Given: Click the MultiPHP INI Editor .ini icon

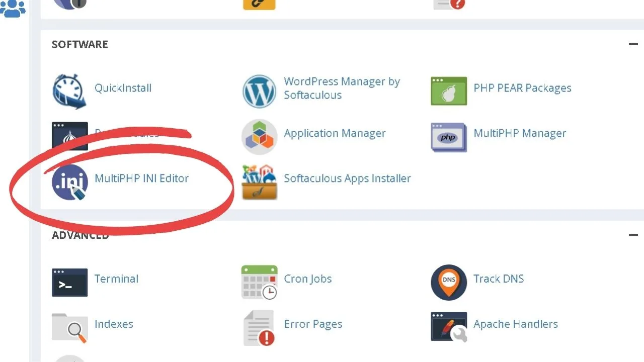Looking at the screenshot, I should pos(70,182).
